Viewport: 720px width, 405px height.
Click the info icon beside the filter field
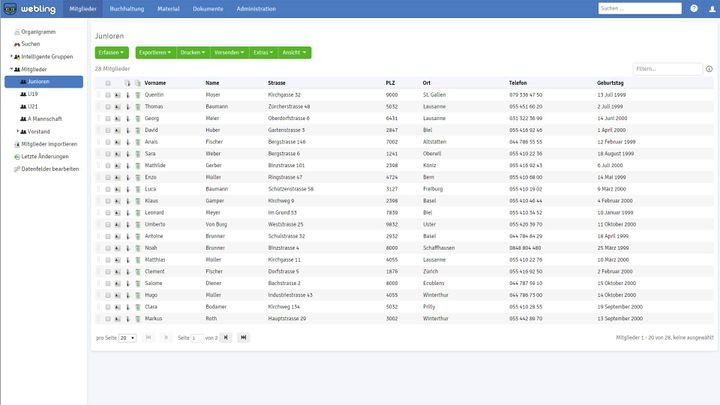pyautogui.click(x=709, y=69)
